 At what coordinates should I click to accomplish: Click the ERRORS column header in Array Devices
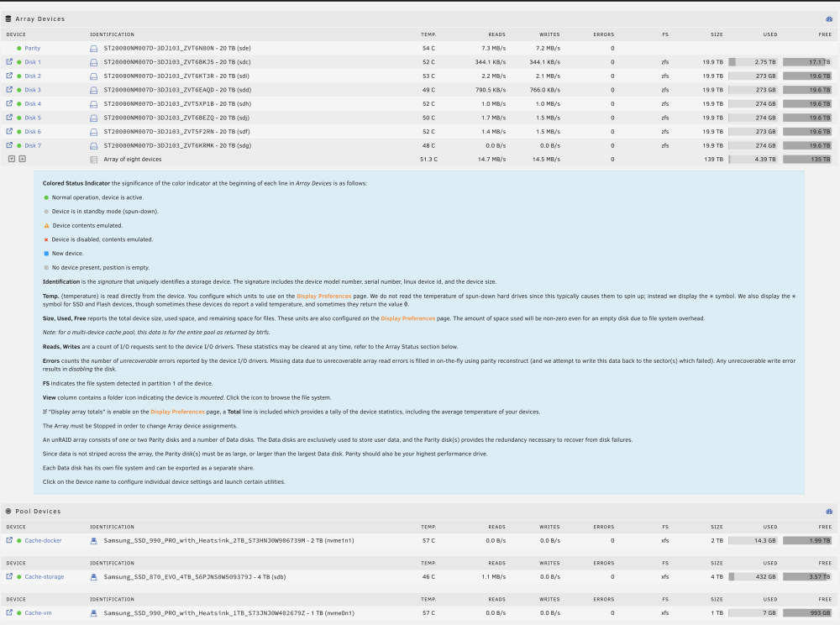click(x=604, y=34)
